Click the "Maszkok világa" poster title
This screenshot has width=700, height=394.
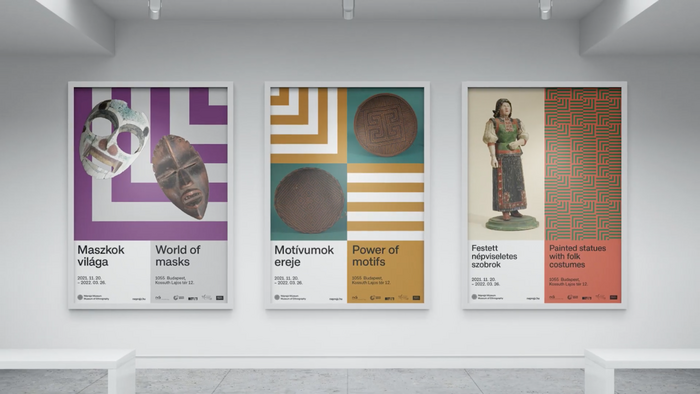pyautogui.click(x=100, y=256)
